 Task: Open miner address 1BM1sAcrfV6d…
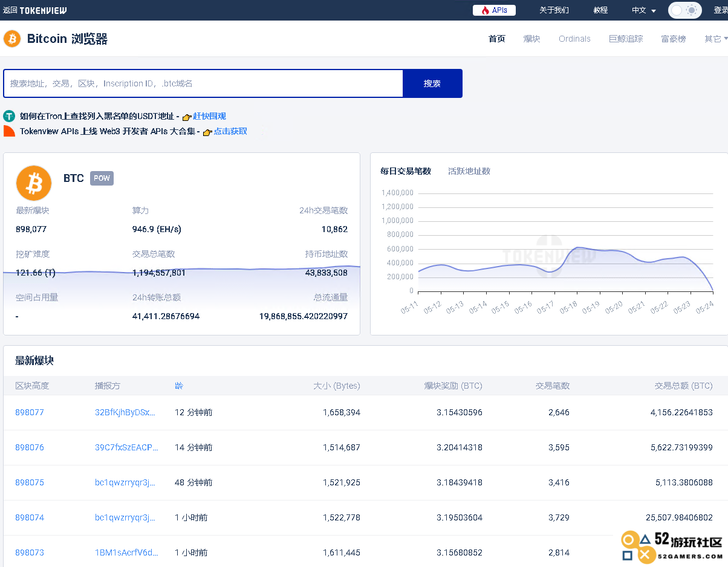pos(126,552)
